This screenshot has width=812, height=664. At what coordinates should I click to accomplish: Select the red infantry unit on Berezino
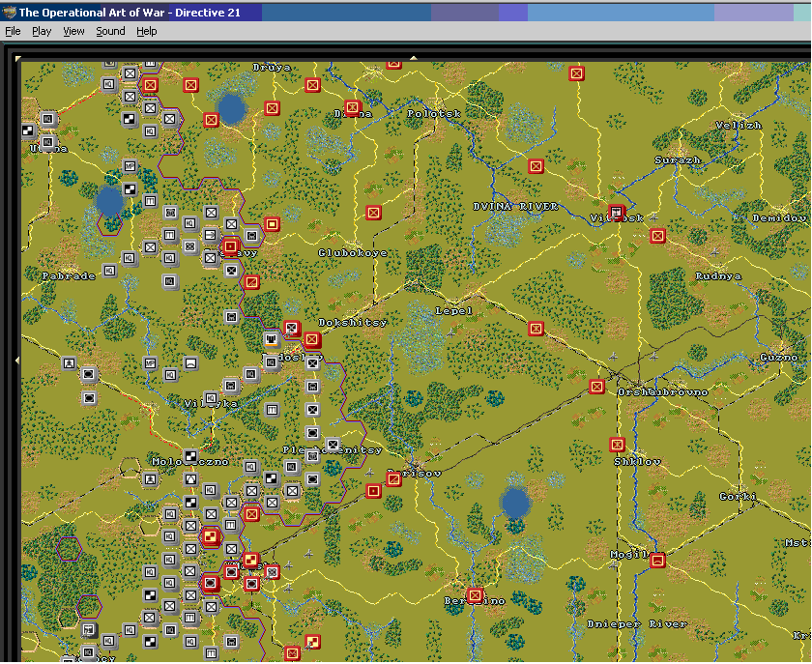click(x=475, y=595)
